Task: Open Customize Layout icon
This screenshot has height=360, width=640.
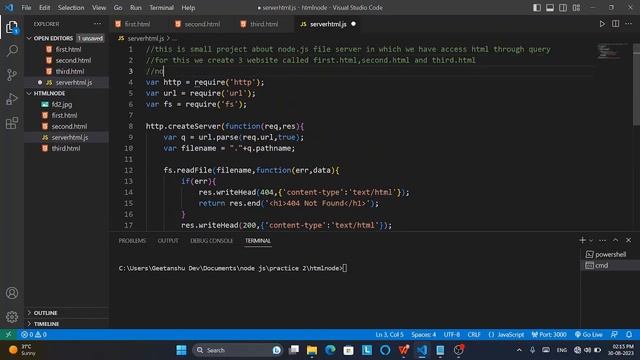Action: click(576, 8)
